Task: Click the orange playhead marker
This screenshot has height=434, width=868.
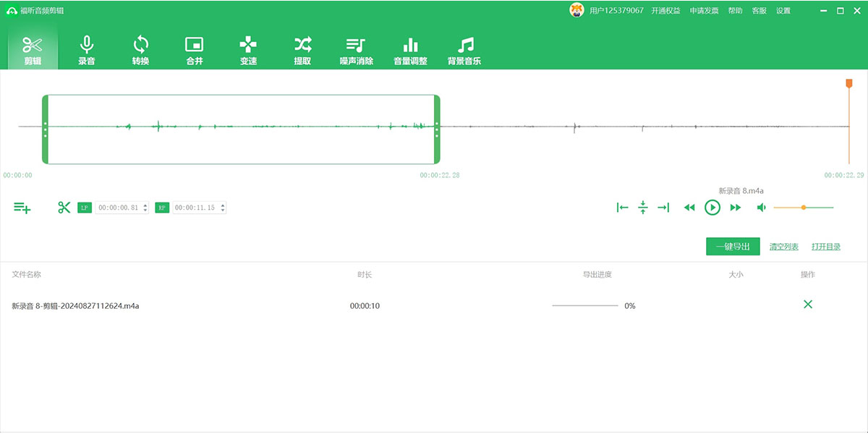Action: point(849,83)
